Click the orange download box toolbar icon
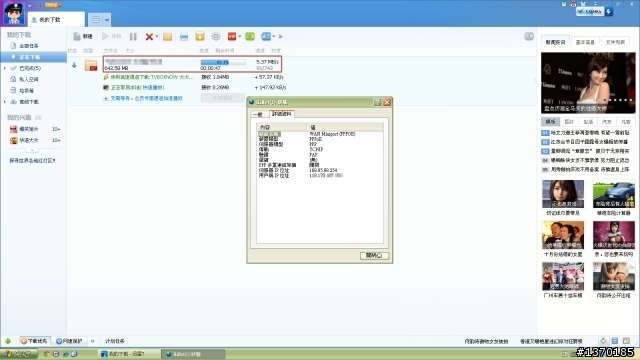The image size is (640, 360). (x=200, y=36)
